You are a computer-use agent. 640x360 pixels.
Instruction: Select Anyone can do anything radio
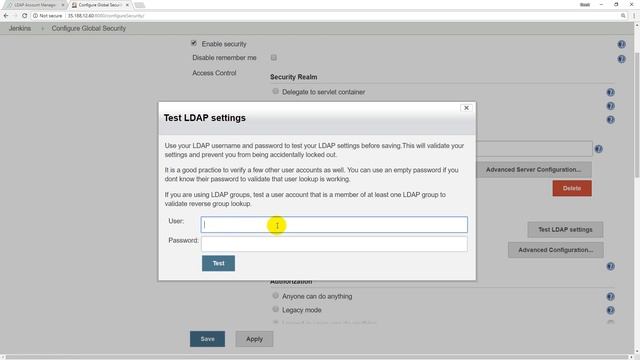[x=276, y=296]
